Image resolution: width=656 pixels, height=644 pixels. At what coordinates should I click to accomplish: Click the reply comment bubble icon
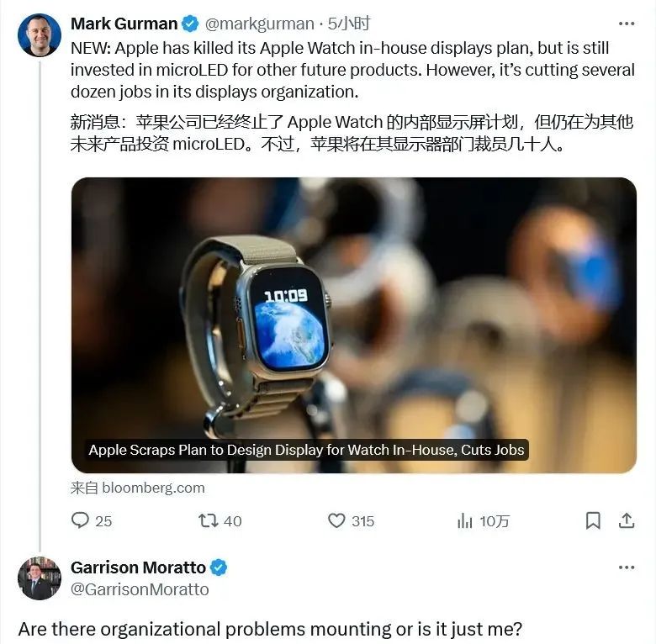80,520
